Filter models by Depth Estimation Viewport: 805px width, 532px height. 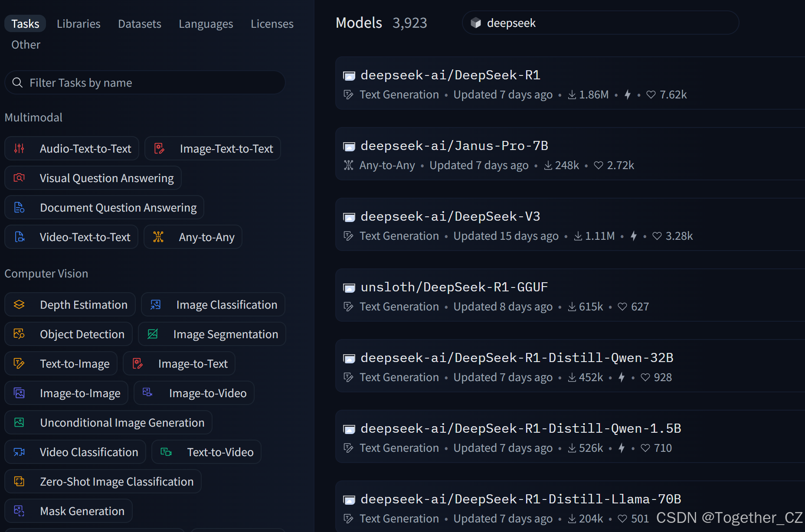click(70, 305)
